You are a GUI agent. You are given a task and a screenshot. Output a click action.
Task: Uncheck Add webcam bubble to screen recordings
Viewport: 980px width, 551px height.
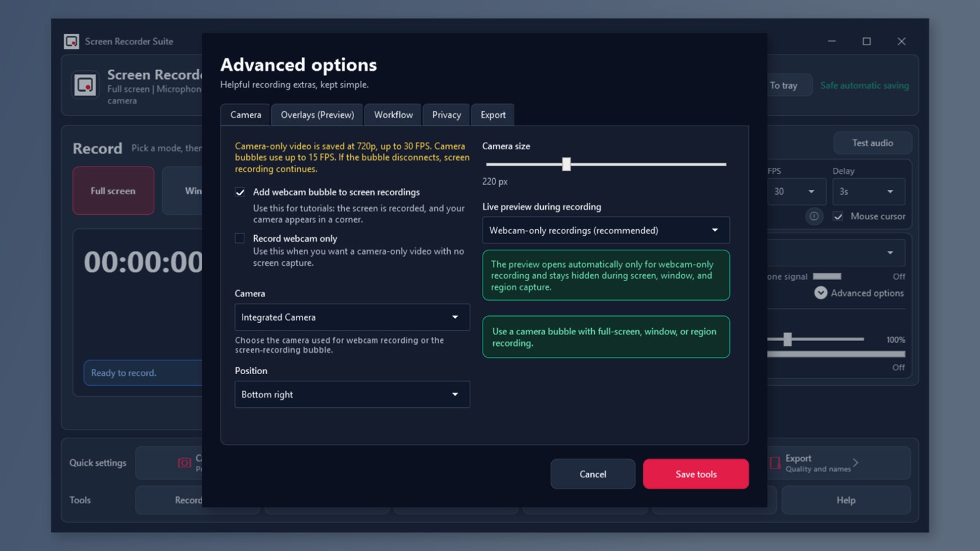240,192
